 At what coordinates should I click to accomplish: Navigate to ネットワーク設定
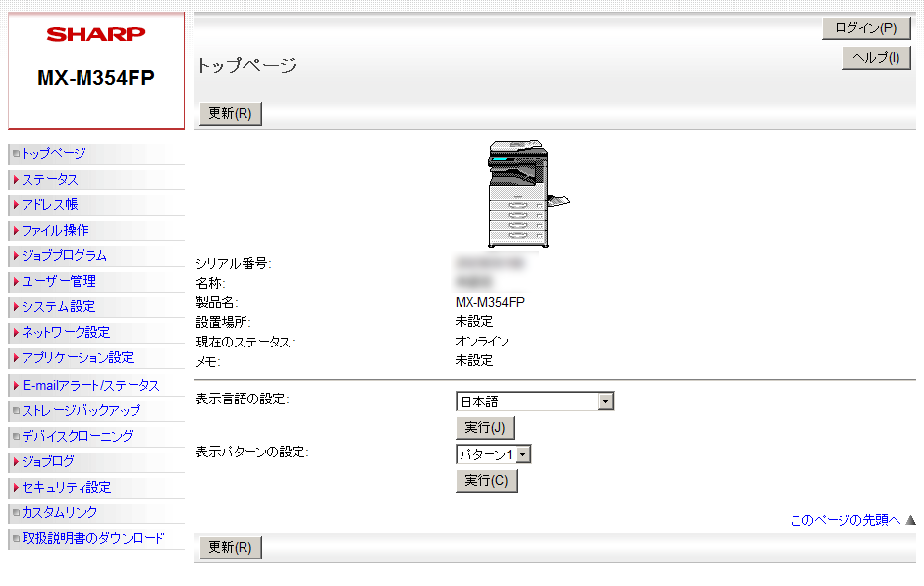click(x=66, y=332)
